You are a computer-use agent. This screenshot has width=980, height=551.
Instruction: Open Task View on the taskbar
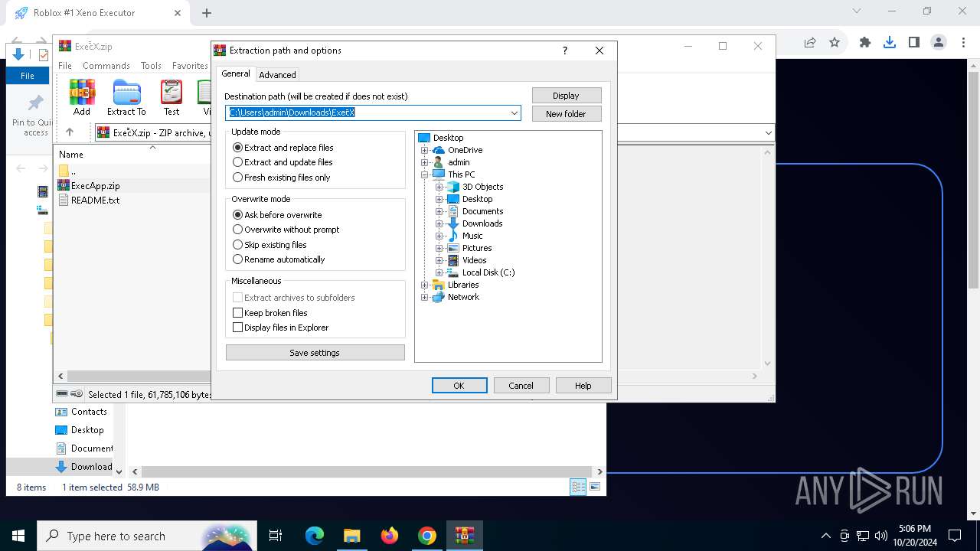[276, 536]
